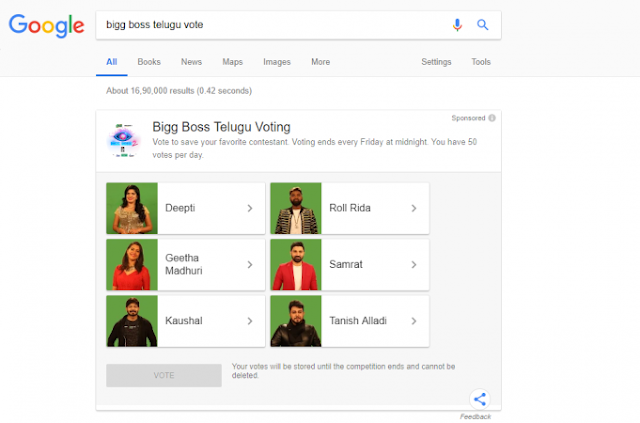The height and width of the screenshot is (423, 640).
Task: Select Kaushal's photo thumbnail
Action: coord(132,321)
